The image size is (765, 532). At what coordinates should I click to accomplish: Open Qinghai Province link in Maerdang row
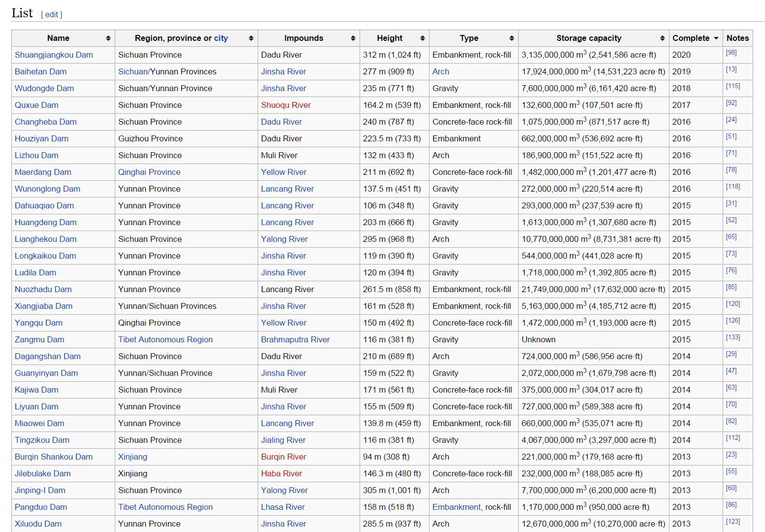(x=149, y=172)
